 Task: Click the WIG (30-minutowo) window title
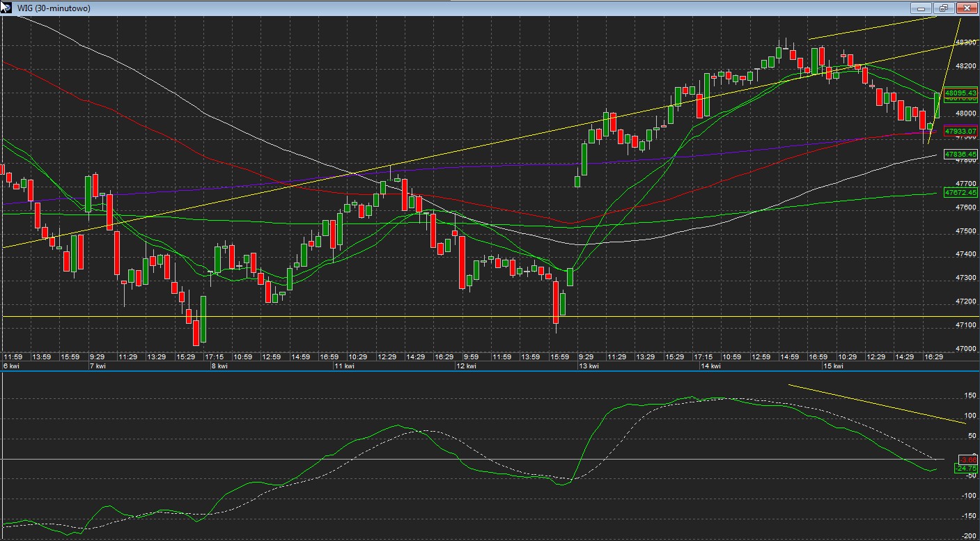[x=54, y=8]
